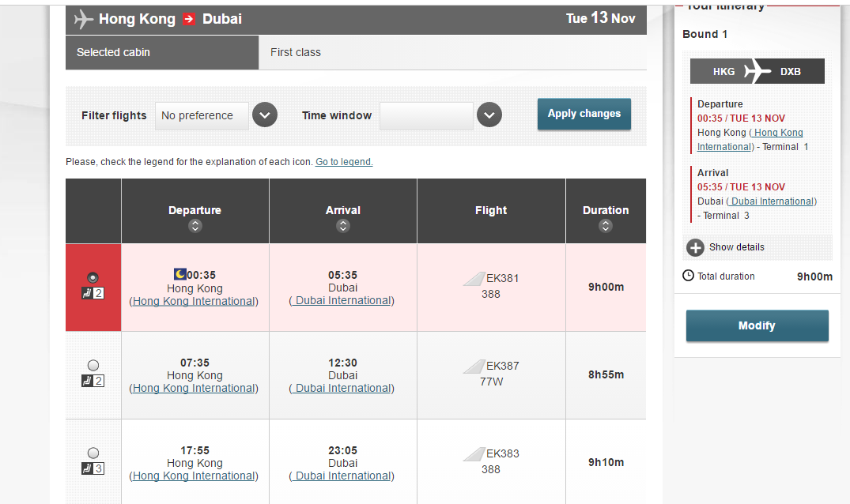Select the 07:35 EK387 flight radio button
Image resolution: width=850 pixels, height=504 pixels.
(x=93, y=366)
